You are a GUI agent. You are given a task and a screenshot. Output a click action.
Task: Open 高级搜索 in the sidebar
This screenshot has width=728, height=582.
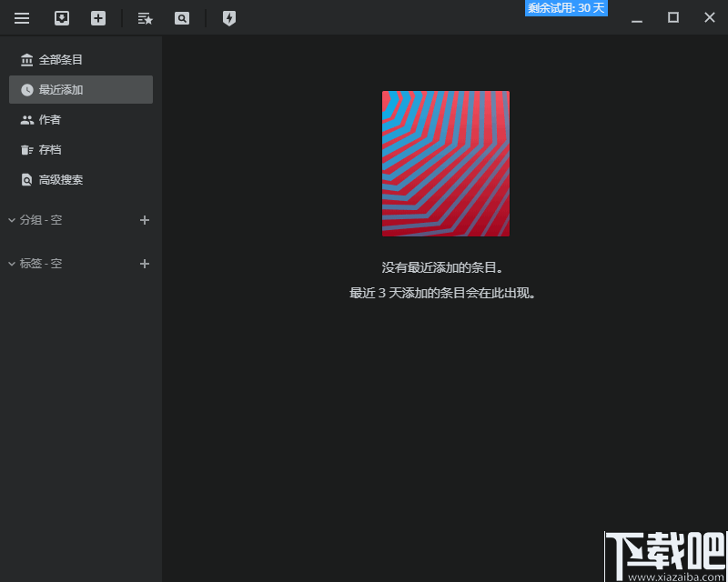point(81,180)
